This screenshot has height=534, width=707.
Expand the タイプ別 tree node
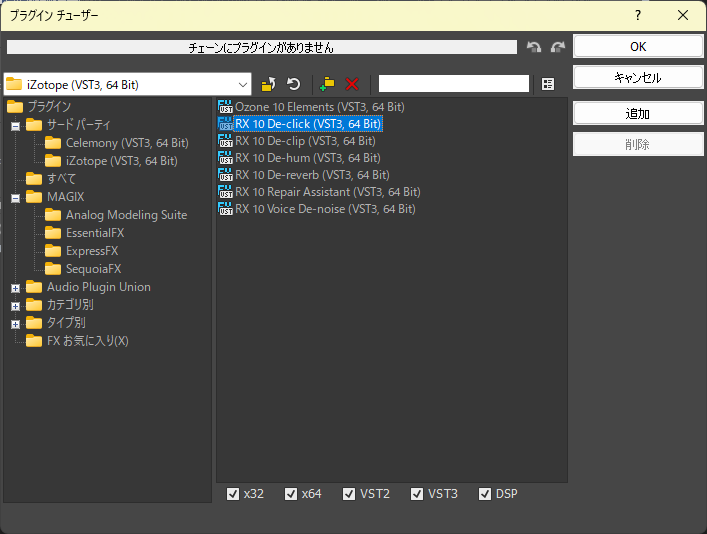click(x=15, y=324)
